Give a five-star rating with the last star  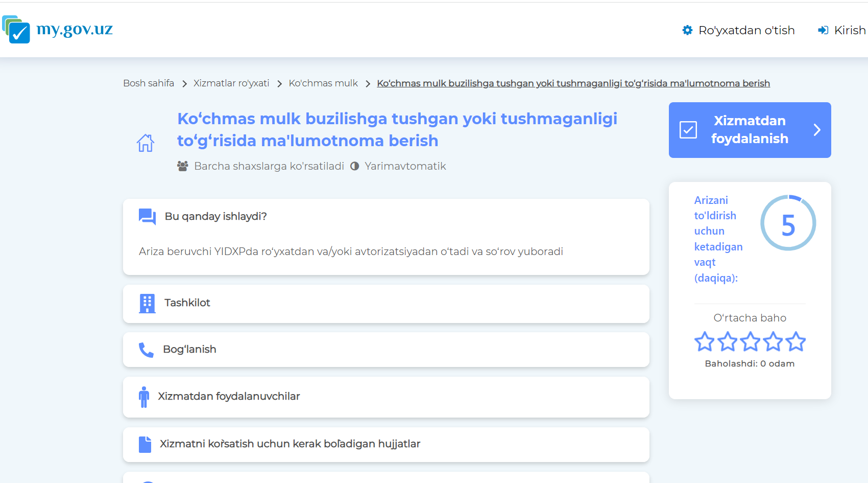[795, 341]
